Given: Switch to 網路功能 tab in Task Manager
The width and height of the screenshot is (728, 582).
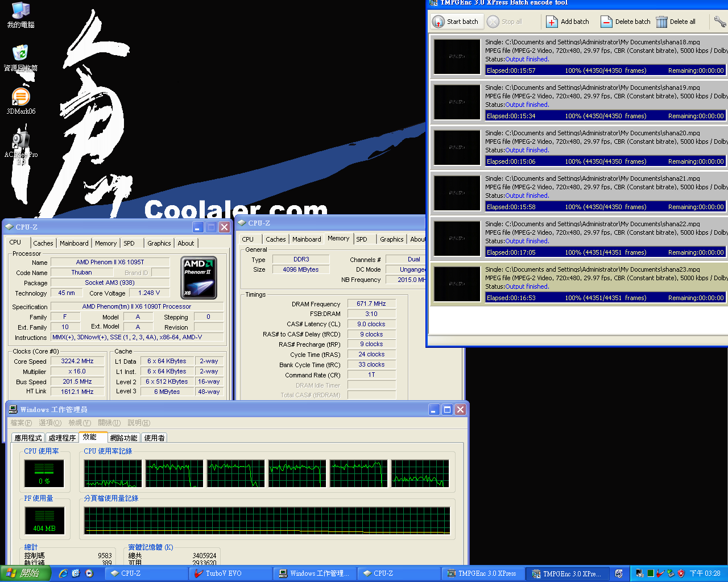Looking at the screenshot, I should click(x=123, y=438).
